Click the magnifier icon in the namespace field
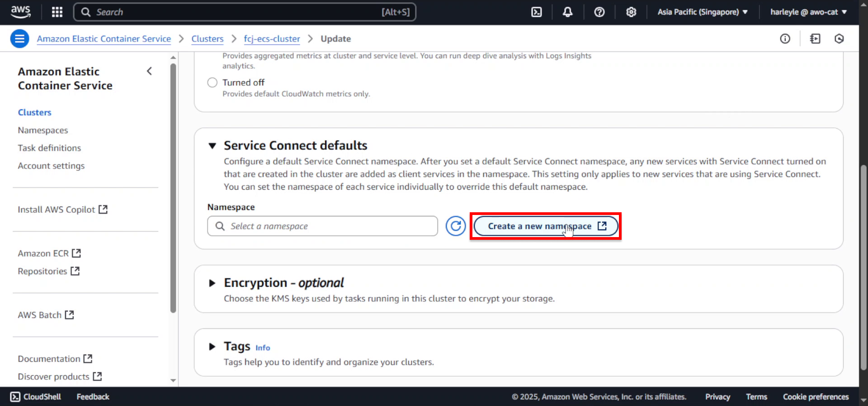The width and height of the screenshot is (868, 406). (220, 226)
